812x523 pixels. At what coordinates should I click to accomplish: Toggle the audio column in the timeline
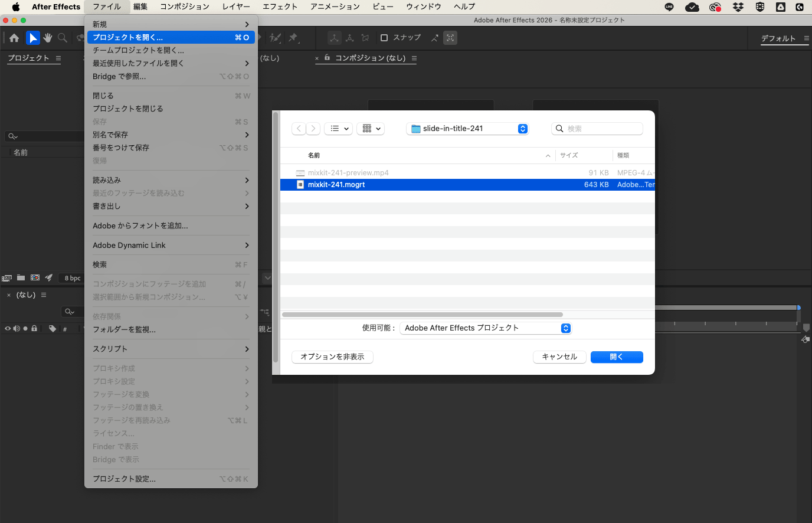(17, 328)
